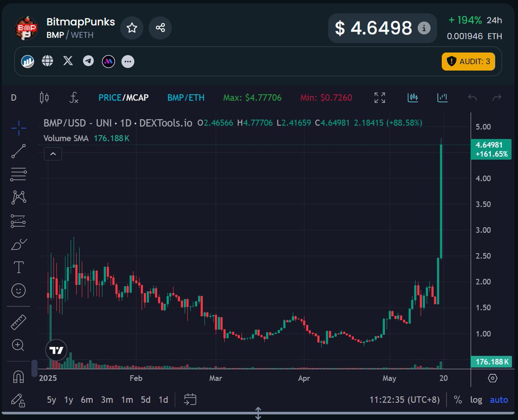The image size is (518, 420).
Task: Open the blue chart explorer icon link
Action: [x=28, y=61]
